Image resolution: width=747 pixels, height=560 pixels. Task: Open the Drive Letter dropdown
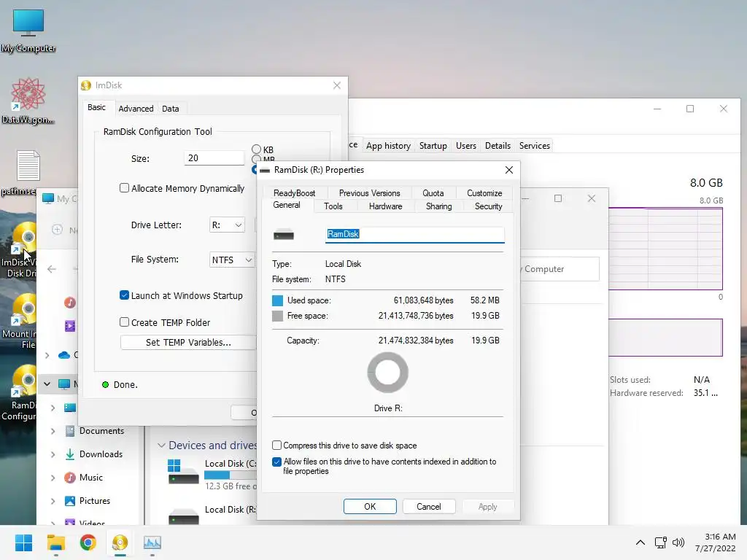pyautogui.click(x=228, y=225)
